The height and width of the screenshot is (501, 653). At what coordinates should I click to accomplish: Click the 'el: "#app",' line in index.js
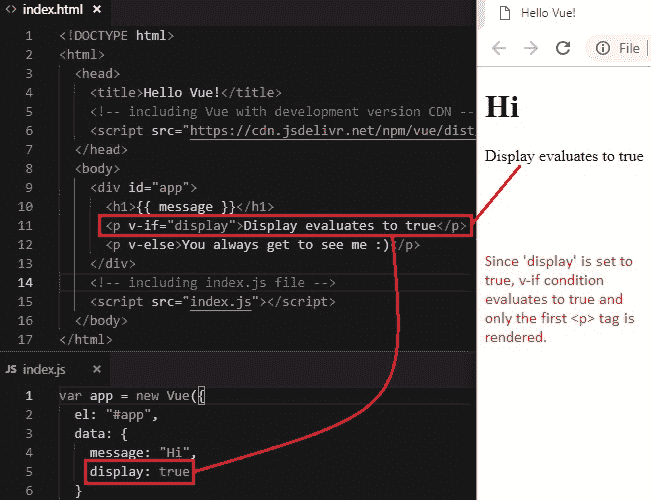[116, 415]
